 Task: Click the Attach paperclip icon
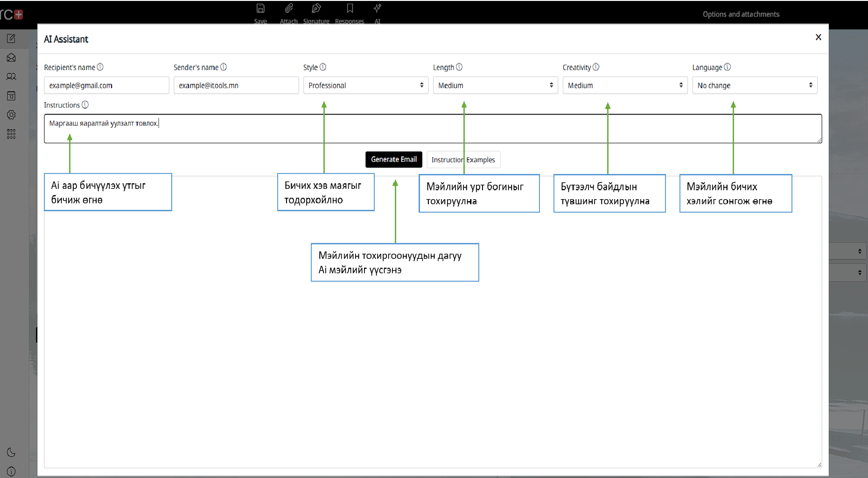tap(289, 8)
